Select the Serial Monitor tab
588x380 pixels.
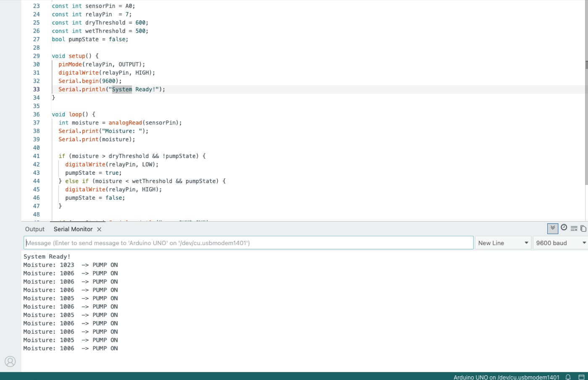pos(73,229)
